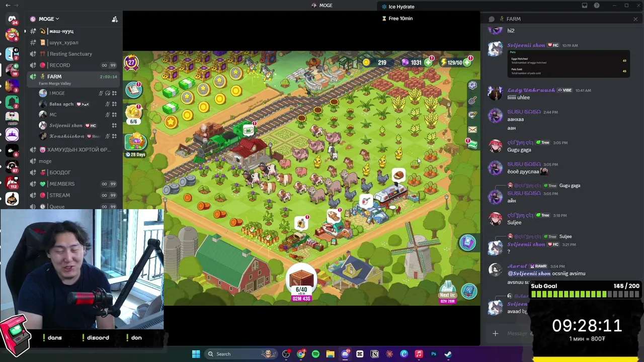Open the level 27 player badge

click(x=132, y=63)
